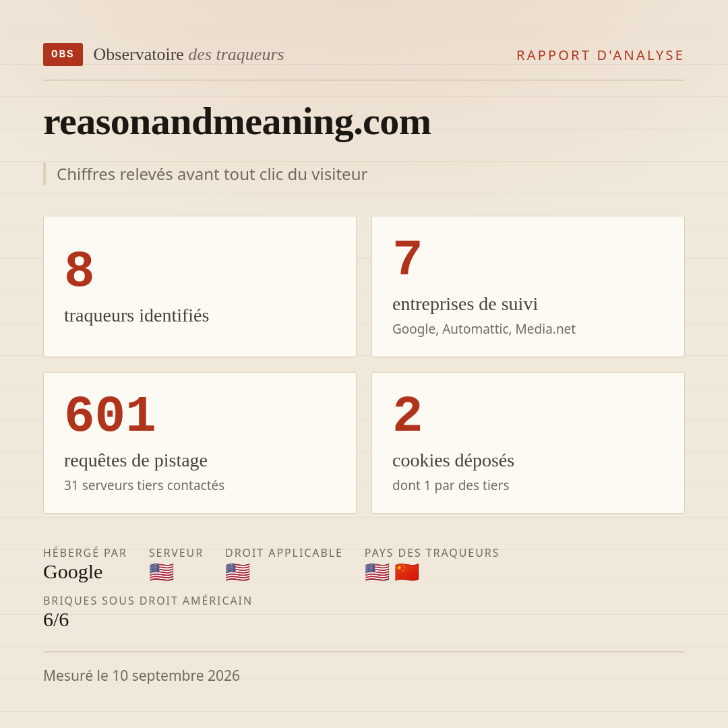Click the number 601 in requests card
The image size is (728, 728).
(110, 415)
